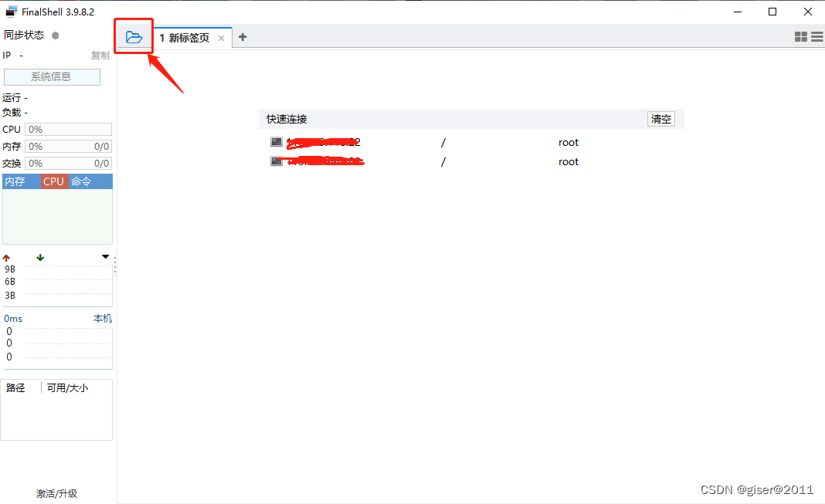Click the red upload arrow in traffic panel
This screenshot has height=504, width=825.
[7, 256]
